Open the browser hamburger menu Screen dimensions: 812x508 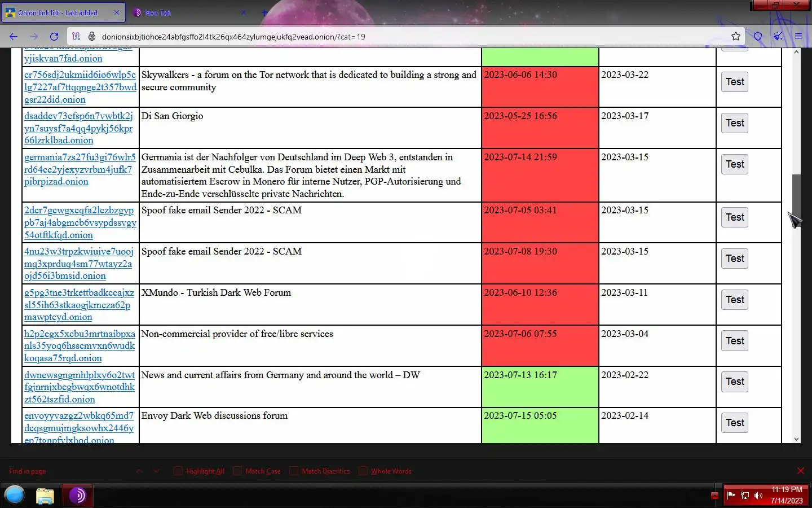click(x=798, y=37)
